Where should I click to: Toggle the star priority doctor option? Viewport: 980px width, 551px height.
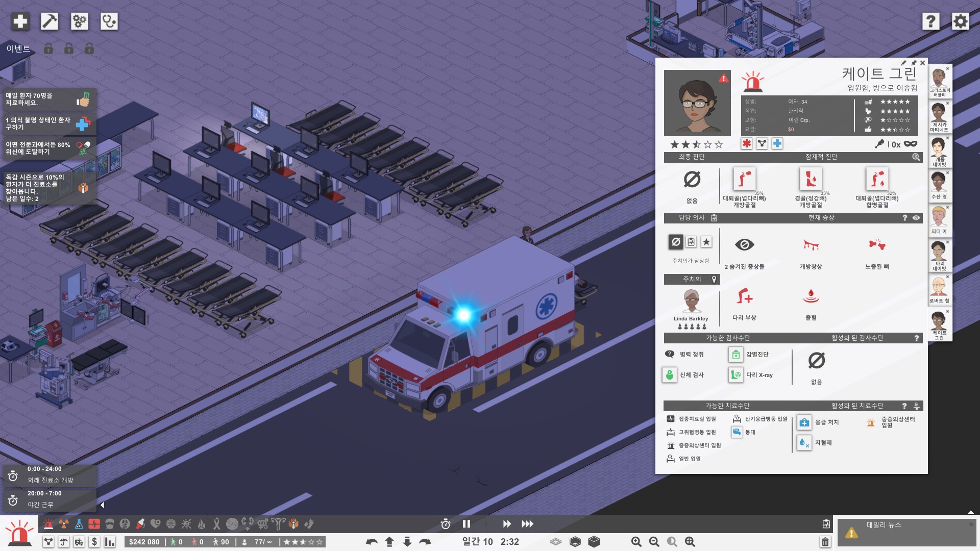pos(706,242)
